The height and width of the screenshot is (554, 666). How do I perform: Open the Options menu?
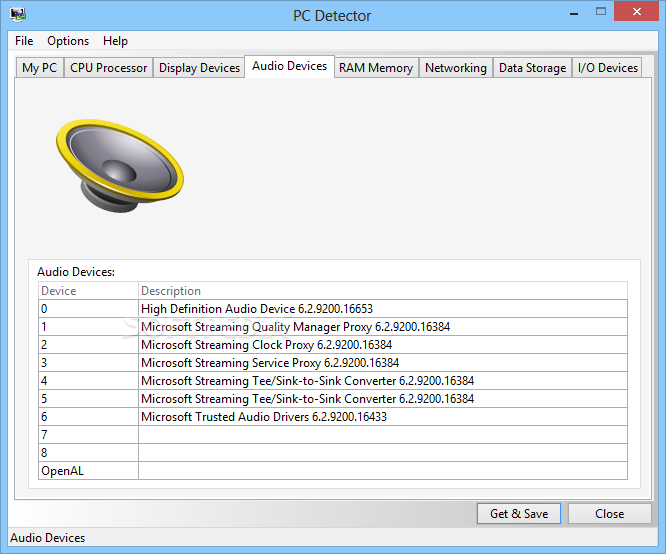click(68, 41)
